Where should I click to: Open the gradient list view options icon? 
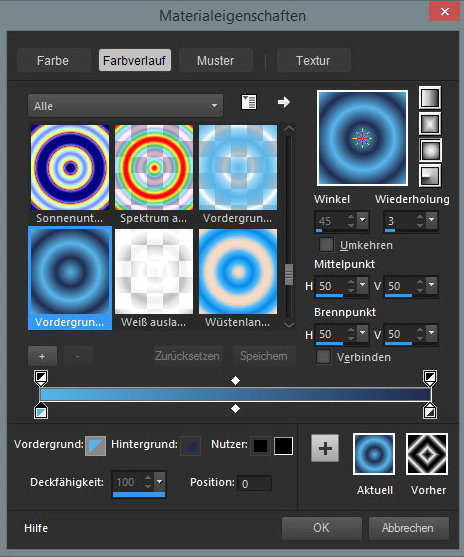(249, 102)
